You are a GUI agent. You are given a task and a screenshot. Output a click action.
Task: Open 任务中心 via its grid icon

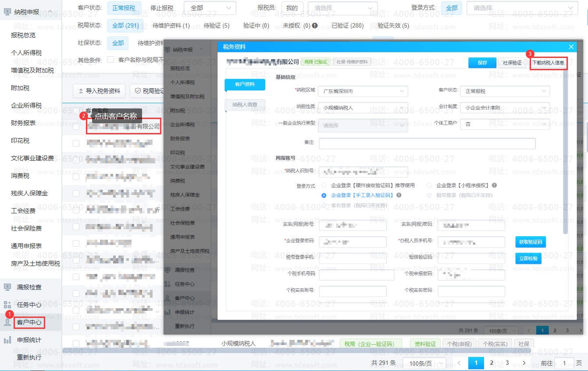[x=7, y=305]
